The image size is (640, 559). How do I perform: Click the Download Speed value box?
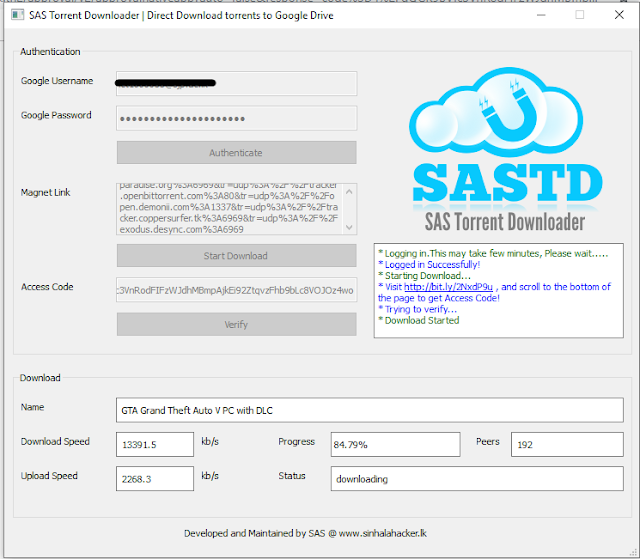click(x=154, y=445)
